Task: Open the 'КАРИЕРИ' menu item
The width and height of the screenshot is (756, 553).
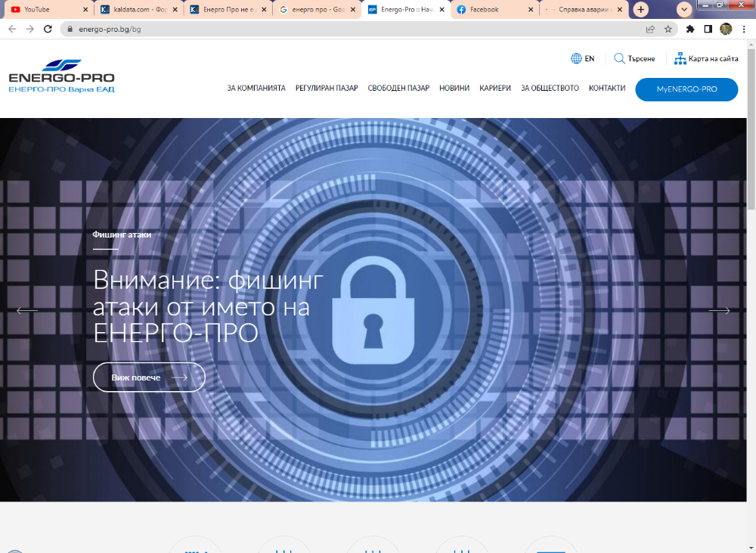Action: coord(494,89)
